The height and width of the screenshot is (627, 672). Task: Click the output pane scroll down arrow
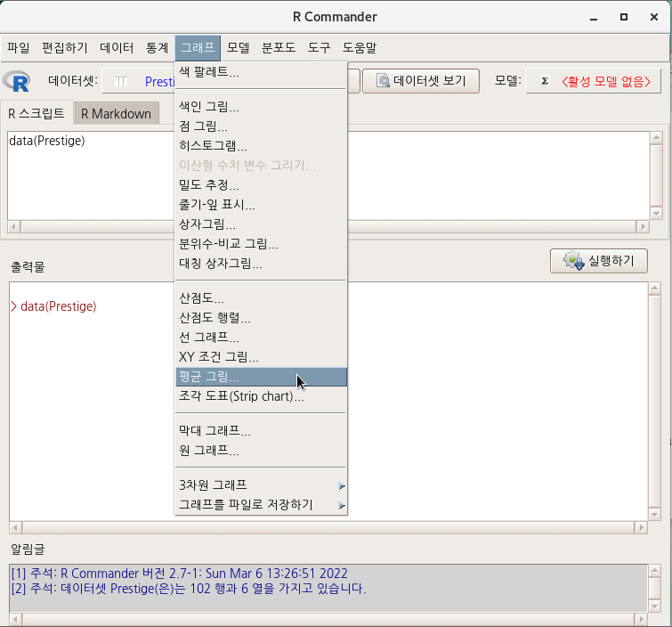pos(654,514)
